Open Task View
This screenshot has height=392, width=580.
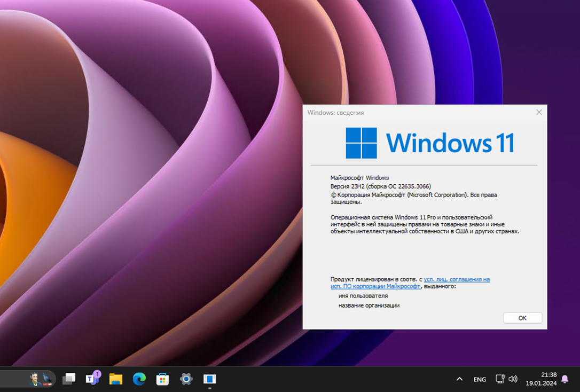[x=69, y=379]
